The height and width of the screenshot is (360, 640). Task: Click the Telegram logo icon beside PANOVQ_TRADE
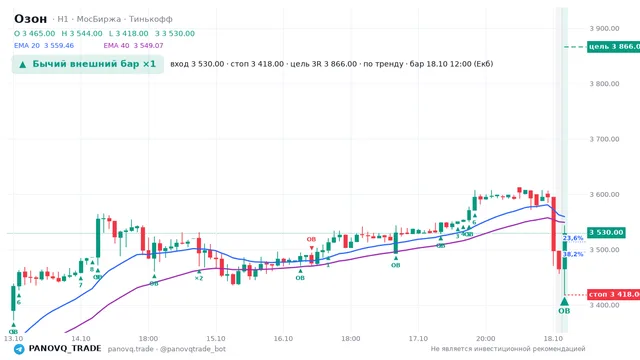click(x=19, y=349)
